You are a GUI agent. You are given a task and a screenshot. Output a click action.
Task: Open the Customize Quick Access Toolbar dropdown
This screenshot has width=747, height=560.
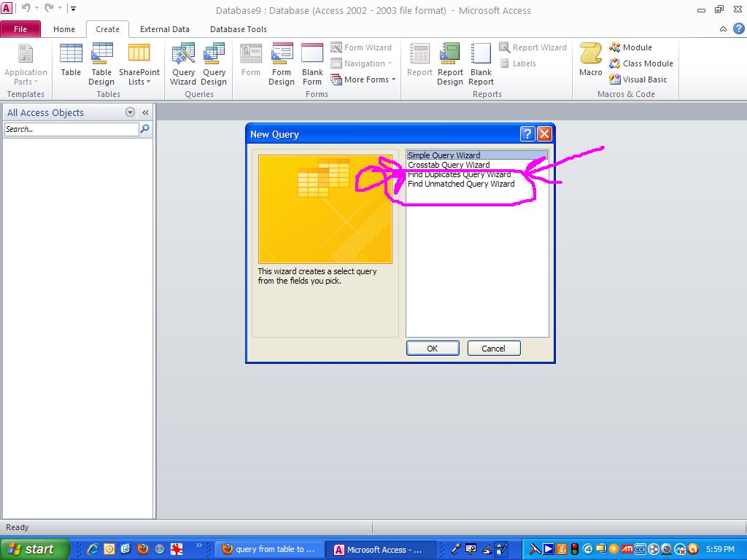[73, 8]
